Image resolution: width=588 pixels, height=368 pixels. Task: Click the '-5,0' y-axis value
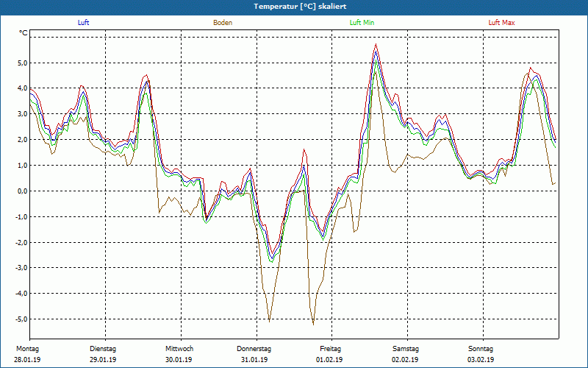click(22, 319)
